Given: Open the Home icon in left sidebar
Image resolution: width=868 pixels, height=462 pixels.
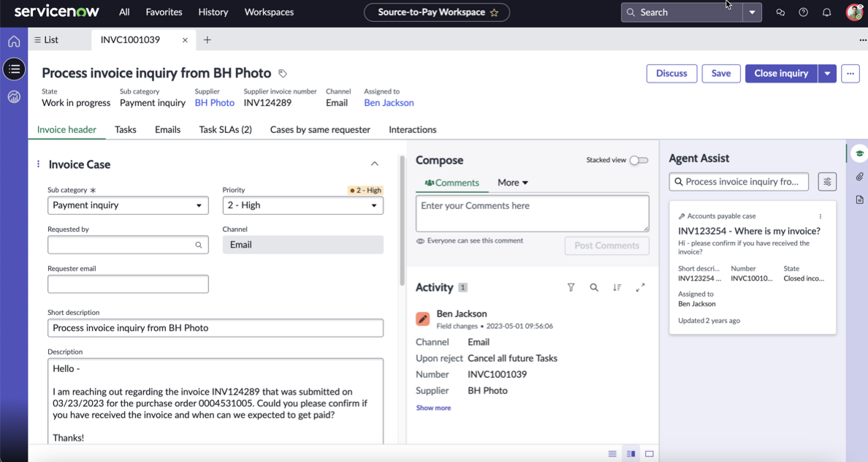Looking at the screenshot, I should 14,42.
